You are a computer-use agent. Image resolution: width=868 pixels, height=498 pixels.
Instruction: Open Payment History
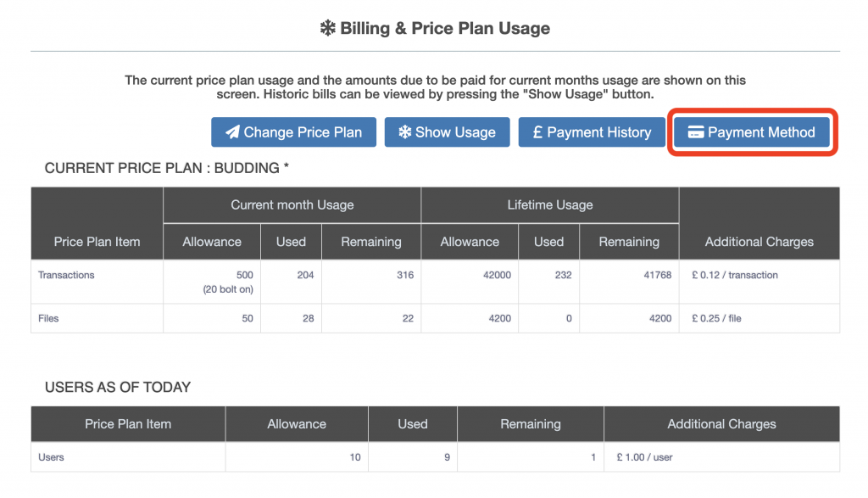coord(590,132)
